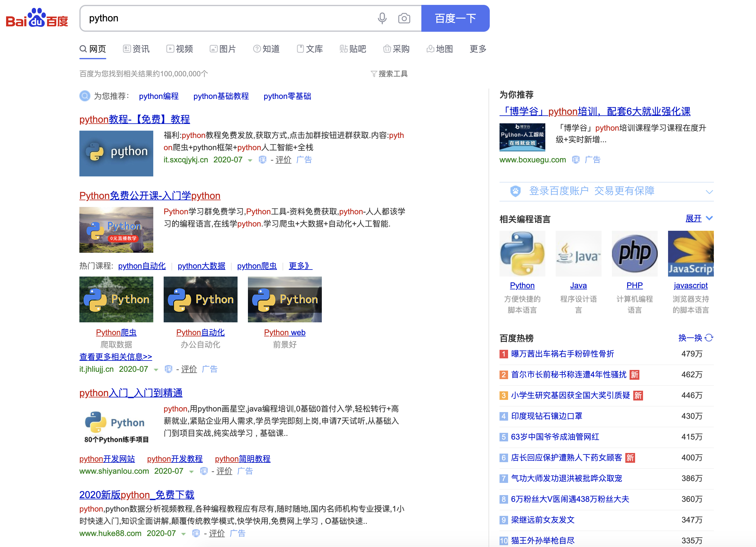Activate voice search microphone icon
The height and width of the screenshot is (547, 756).
click(382, 18)
